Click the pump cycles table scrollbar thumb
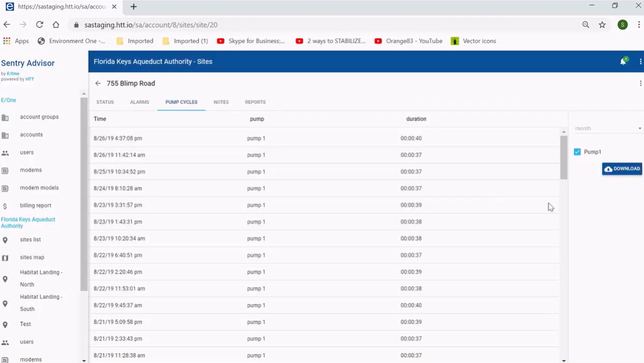The width and height of the screenshot is (644, 363). click(x=564, y=157)
